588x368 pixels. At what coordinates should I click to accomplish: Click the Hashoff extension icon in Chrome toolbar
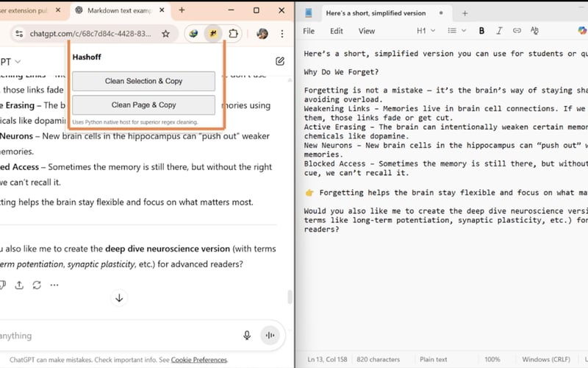coord(213,33)
